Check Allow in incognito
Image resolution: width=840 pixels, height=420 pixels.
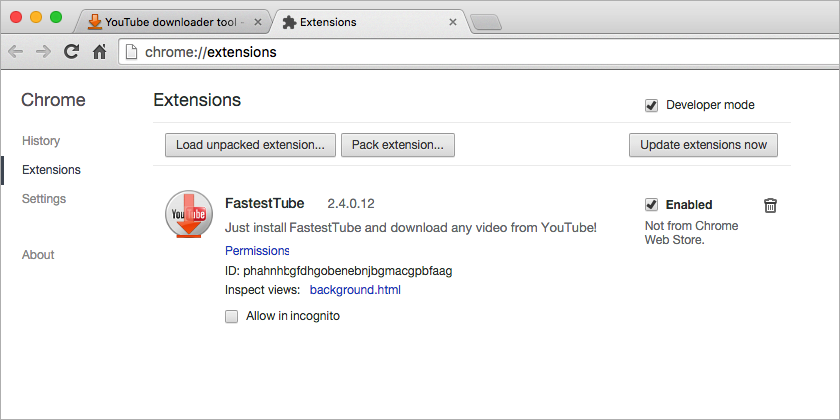tap(231, 317)
